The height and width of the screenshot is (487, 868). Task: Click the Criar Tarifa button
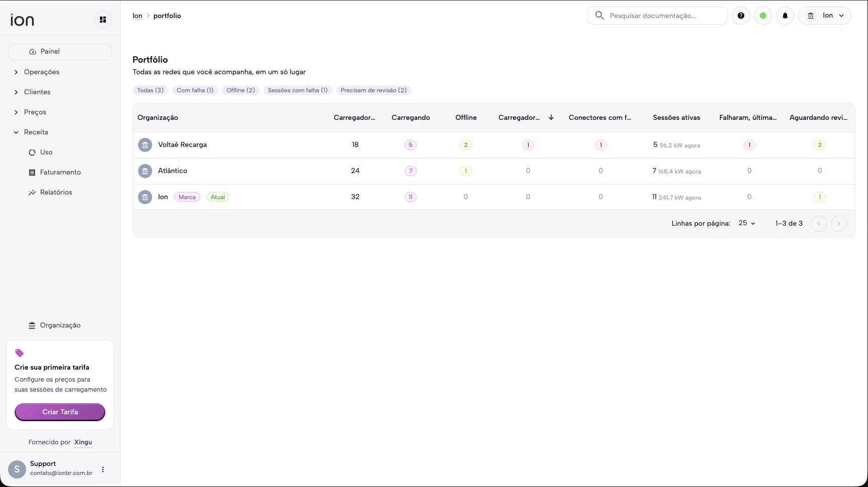click(x=60, y=412)
